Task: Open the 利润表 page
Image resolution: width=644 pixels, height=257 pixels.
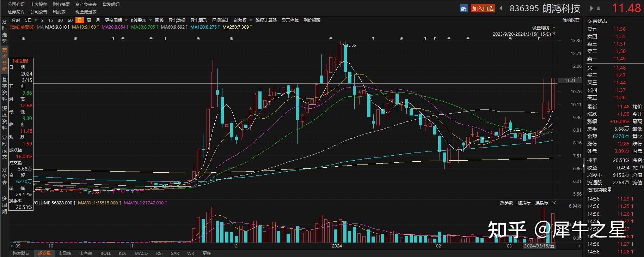Action: pos(59,12)
